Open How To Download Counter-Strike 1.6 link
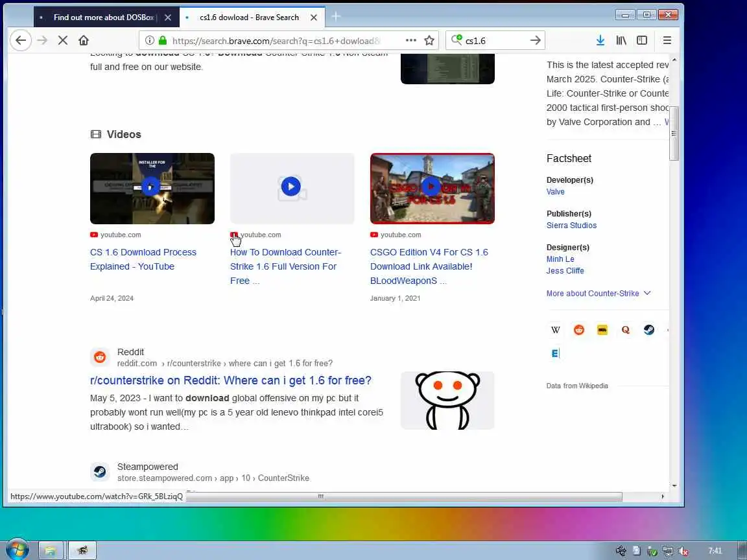The height and width of the screenshot is (560, 747). coord(285,266)
